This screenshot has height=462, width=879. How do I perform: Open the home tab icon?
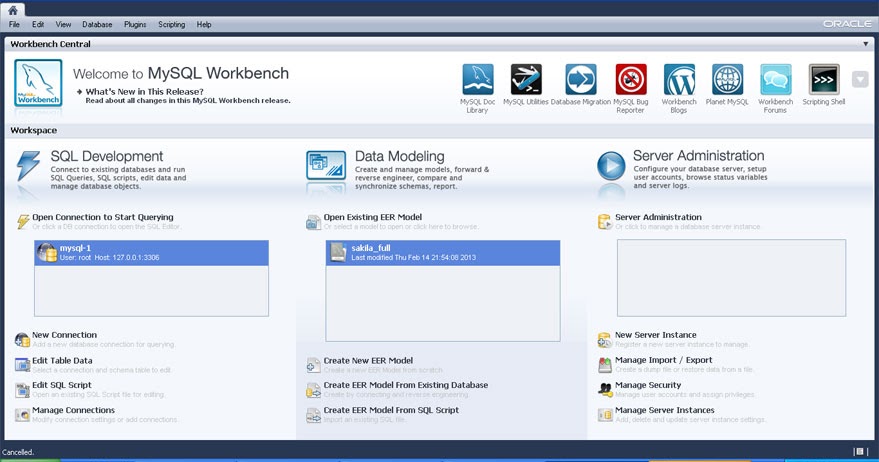click(12, 10)
